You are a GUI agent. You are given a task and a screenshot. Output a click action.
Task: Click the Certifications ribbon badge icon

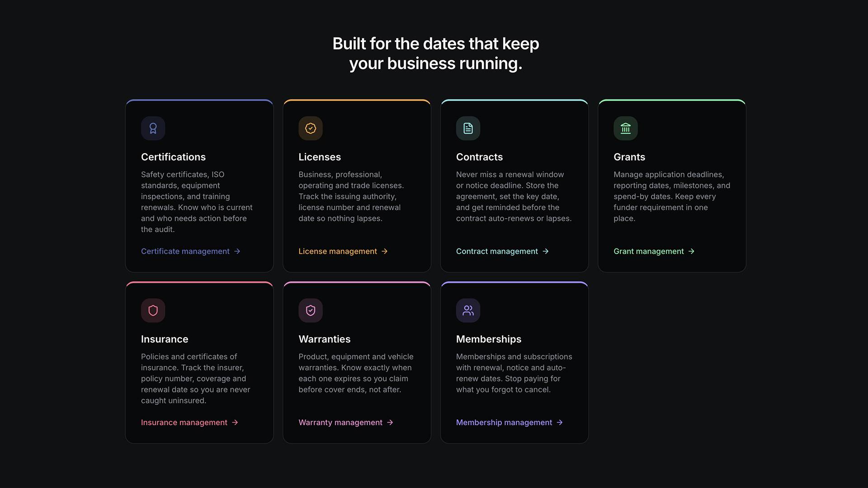click(x=153, y=128)
